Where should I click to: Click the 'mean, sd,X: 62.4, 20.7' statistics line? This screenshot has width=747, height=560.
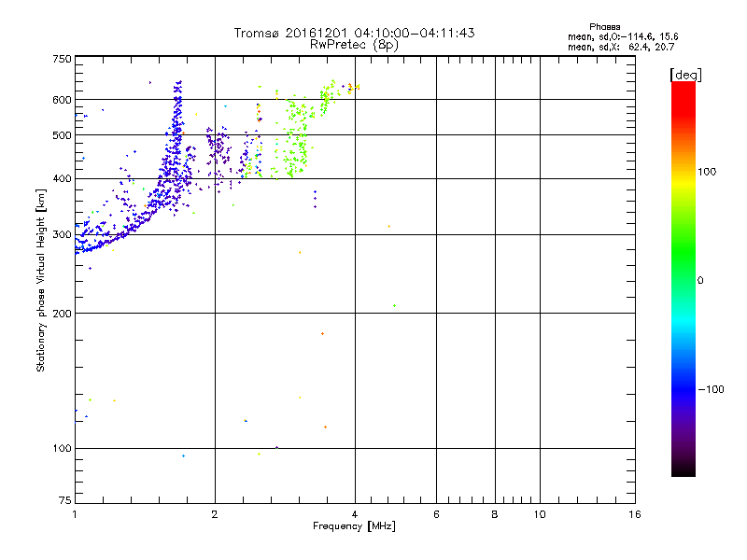click(621, 47)
